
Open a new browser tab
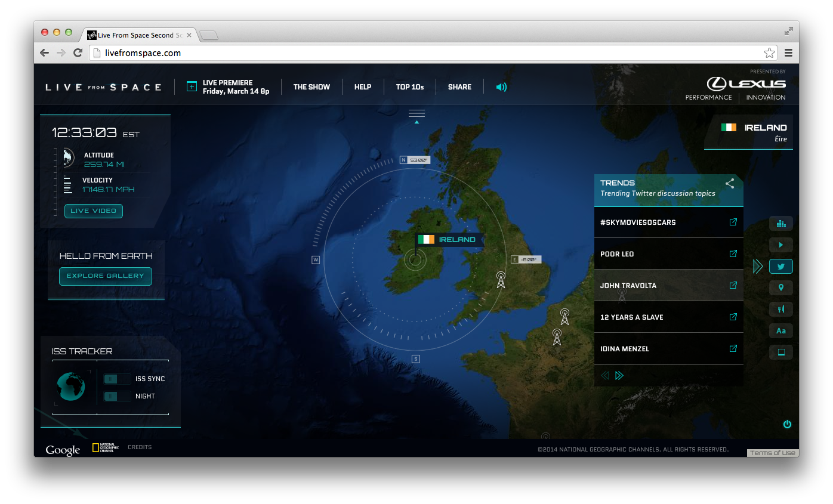tap(209, 36)
